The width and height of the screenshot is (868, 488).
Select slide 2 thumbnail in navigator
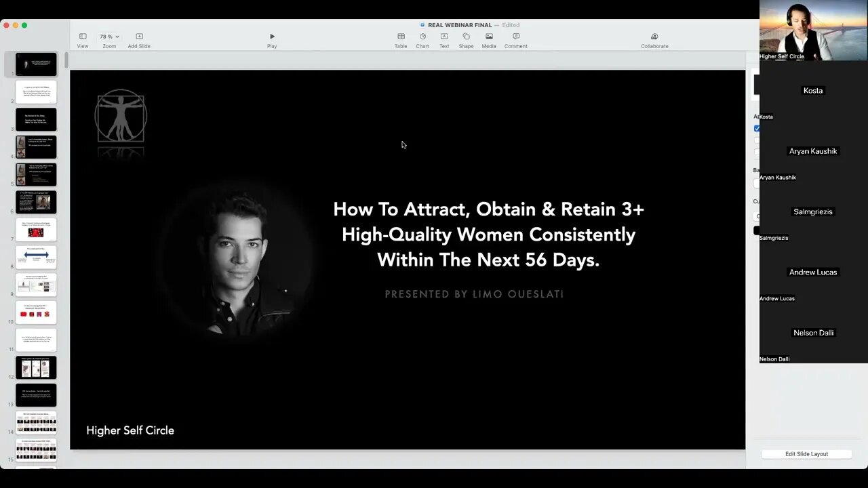36,92
